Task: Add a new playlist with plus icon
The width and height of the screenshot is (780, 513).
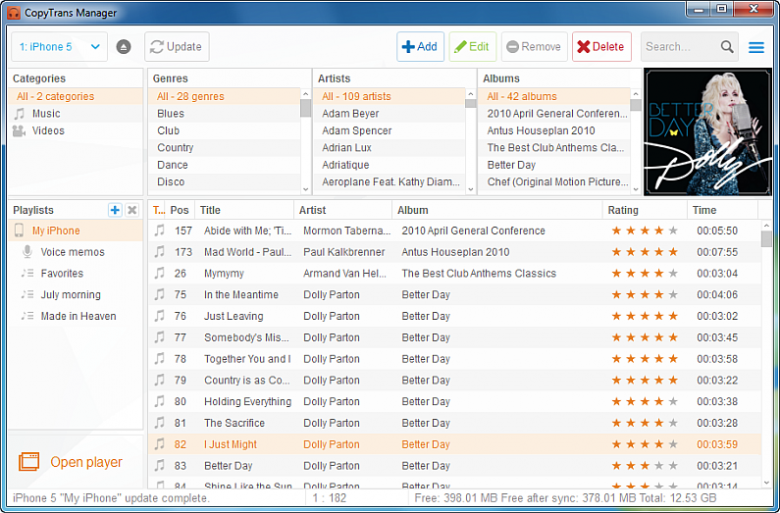Action: point(115,210)
